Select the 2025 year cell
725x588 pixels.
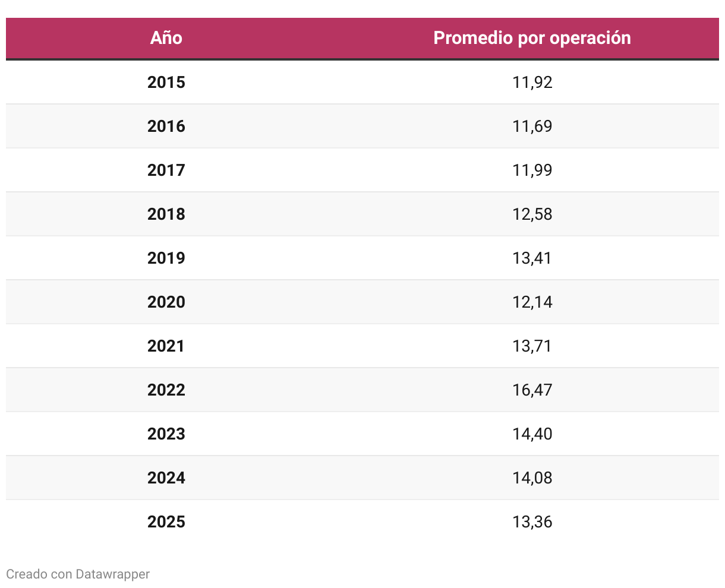tap(166, 521)
